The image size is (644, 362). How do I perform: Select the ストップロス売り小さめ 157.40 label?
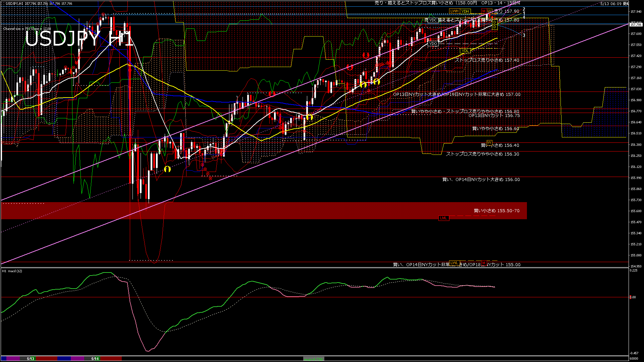click(487, 60)
